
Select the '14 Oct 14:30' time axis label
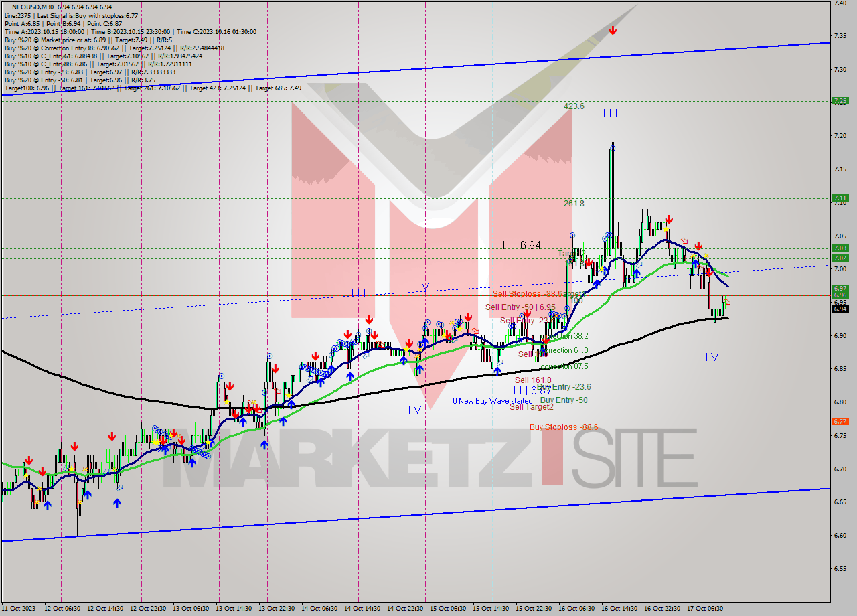(x=364, y=609)
